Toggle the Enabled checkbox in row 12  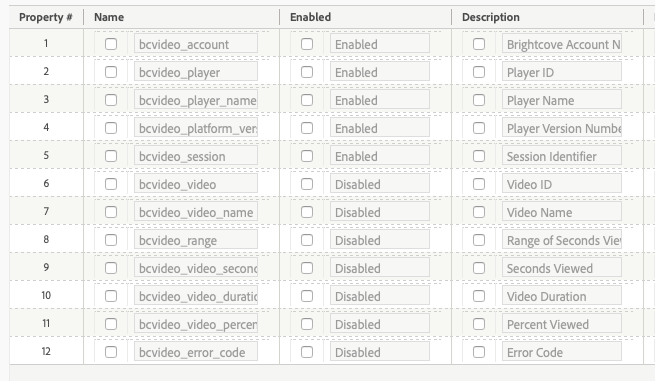tap(307, 352)
